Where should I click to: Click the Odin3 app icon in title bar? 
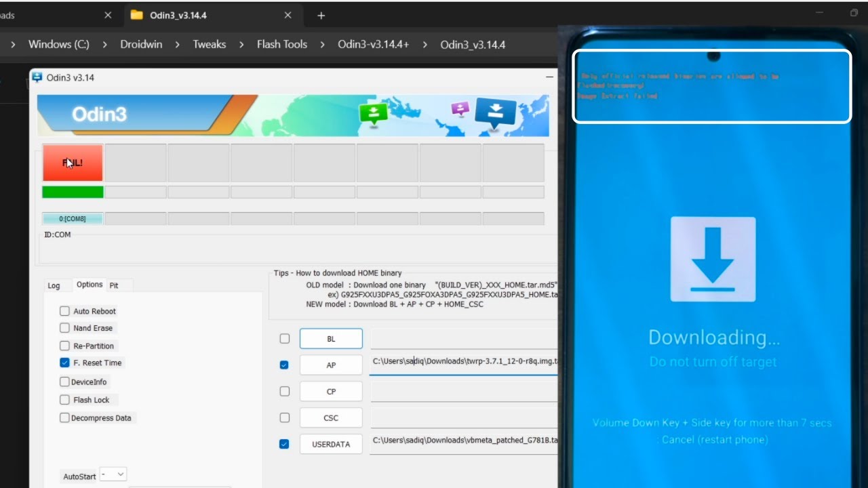[37, 77]
